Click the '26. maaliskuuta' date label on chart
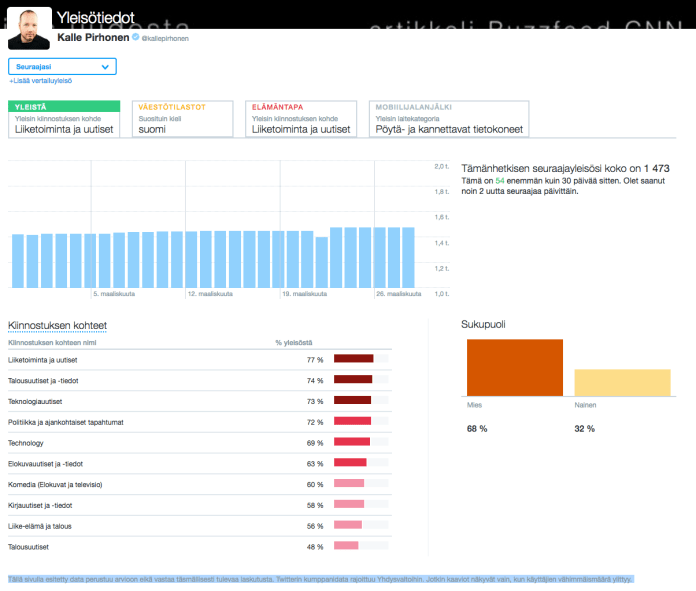The height and width of the screenshot is (591, 696). point(399,295)
